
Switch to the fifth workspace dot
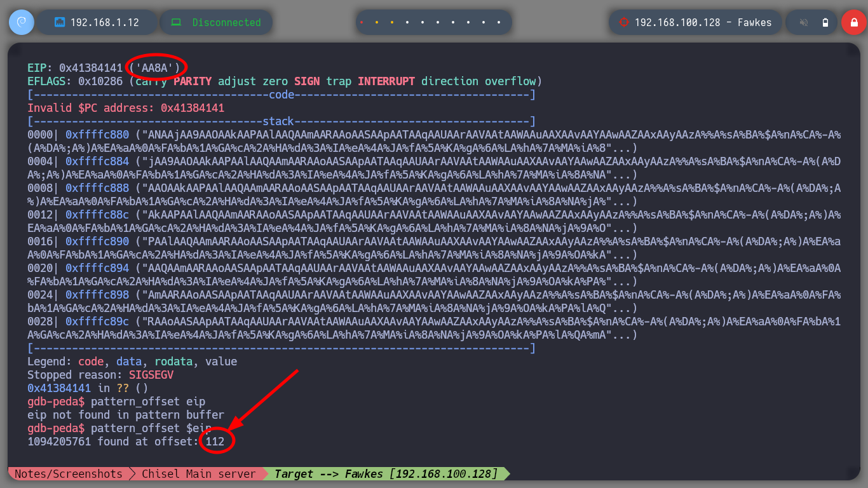click(x=423, y=22)
